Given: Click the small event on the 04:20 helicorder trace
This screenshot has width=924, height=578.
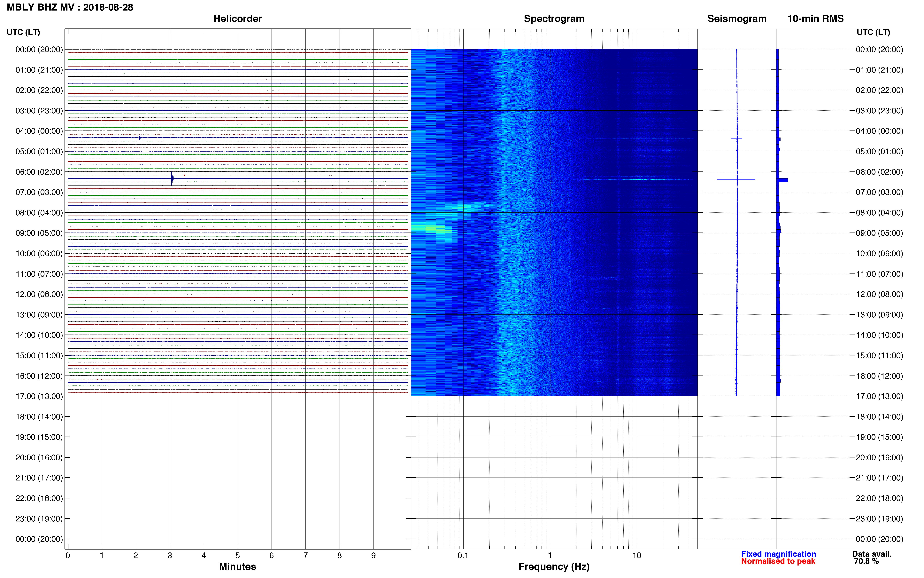Looking at the screenshot, I should click(x=140, y=138).
